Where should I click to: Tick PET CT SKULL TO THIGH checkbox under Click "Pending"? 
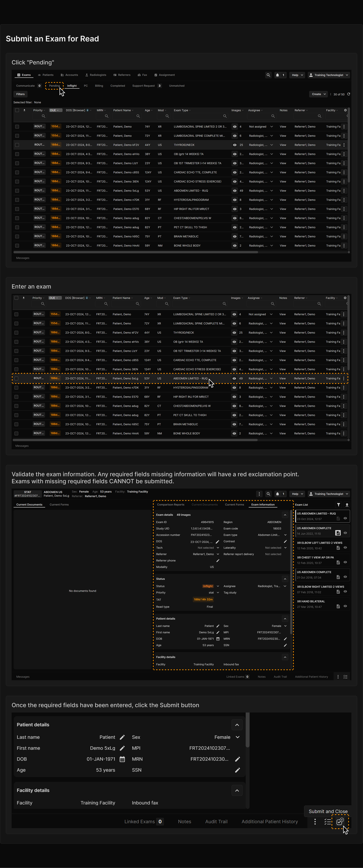[17, 227]
